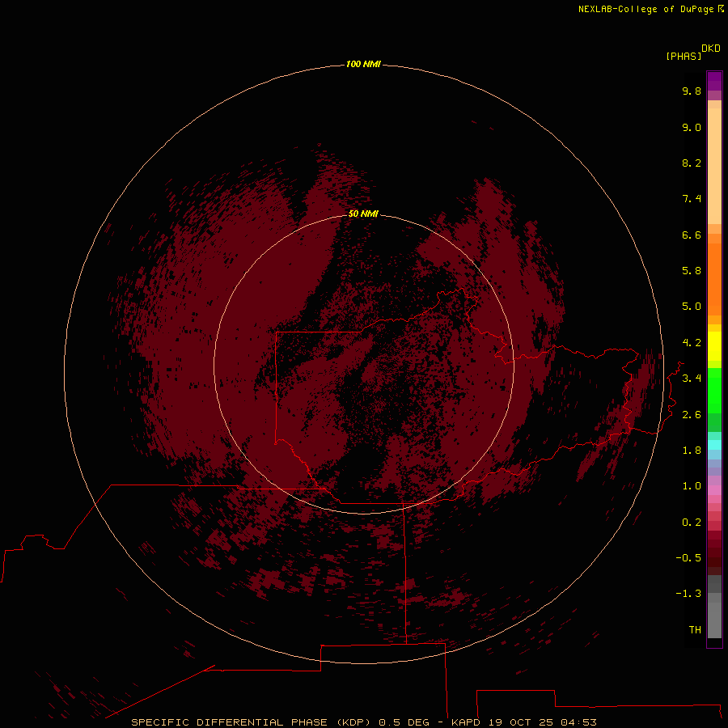Click the 6.6 scale value

tap(692, 235)
